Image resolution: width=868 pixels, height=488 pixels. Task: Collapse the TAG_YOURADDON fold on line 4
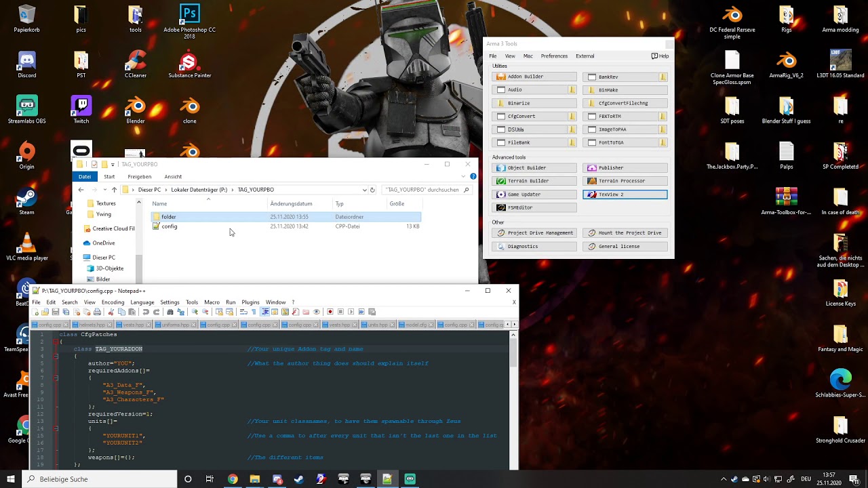click(56, 356)
